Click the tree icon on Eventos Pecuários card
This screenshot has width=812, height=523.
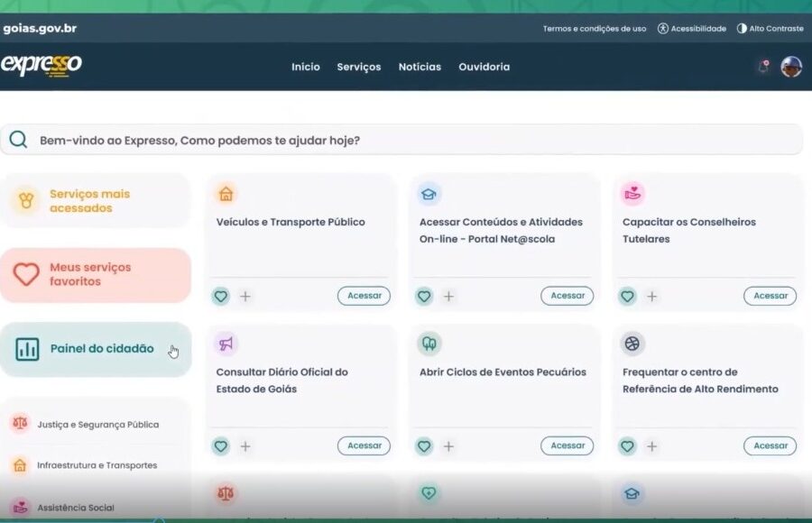coord(429,344)
